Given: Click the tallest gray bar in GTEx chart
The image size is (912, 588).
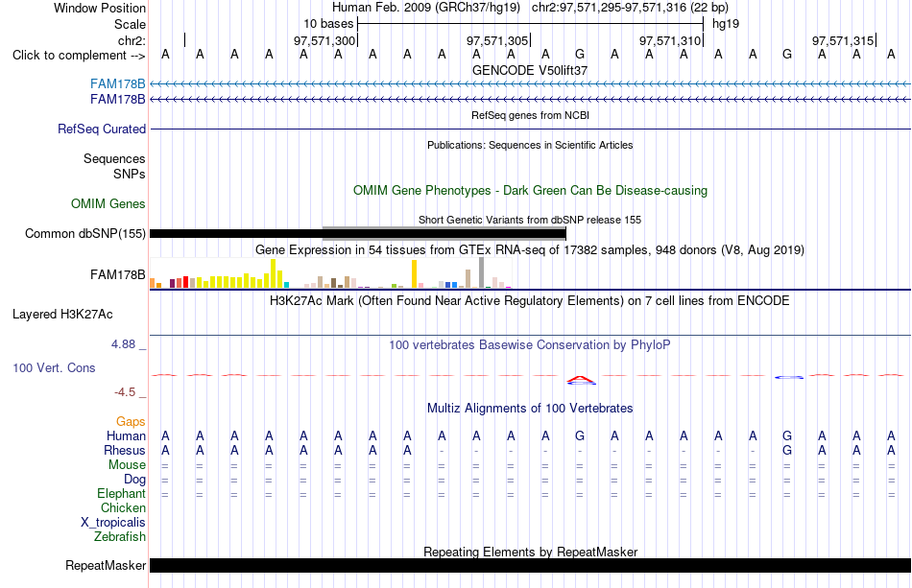Looking at the screenshot, I should point(482,272).
